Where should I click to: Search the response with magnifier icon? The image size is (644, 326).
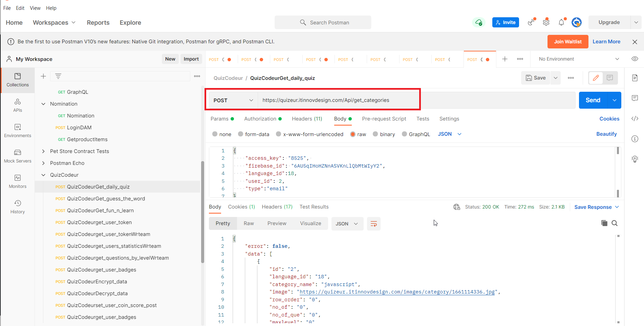pos(615,223)
